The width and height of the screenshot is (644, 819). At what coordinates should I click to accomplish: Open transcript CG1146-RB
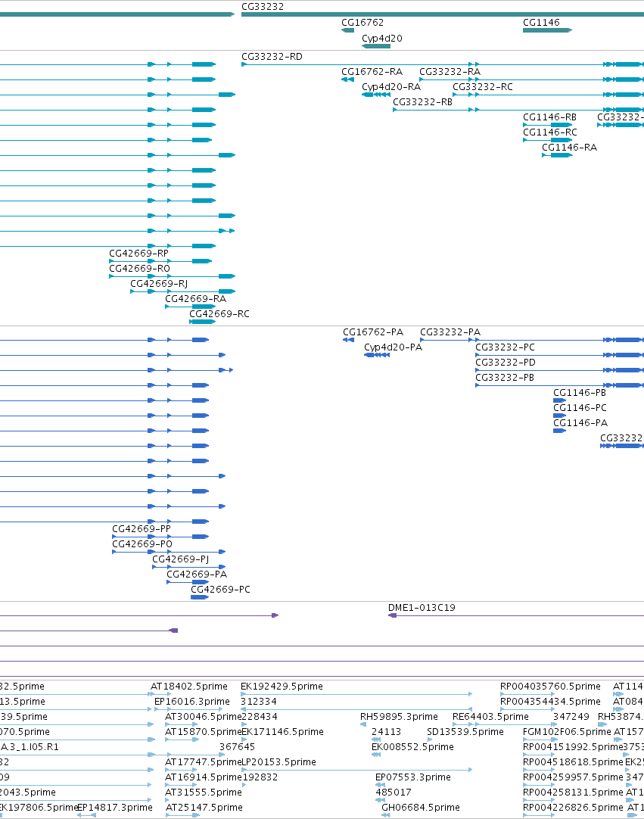pos(549,117)
